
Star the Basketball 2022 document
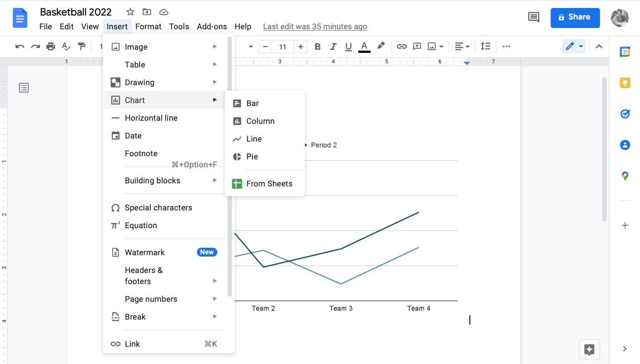[x=130, y=12]
